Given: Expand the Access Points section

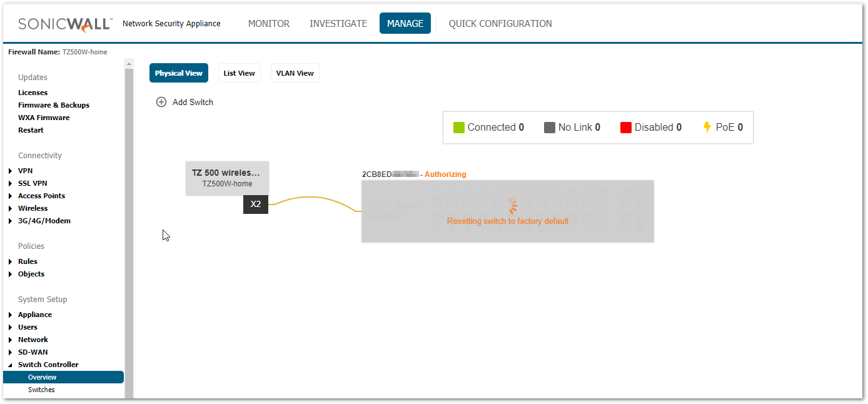Looking at the screenshot, I should click(11, 196).
